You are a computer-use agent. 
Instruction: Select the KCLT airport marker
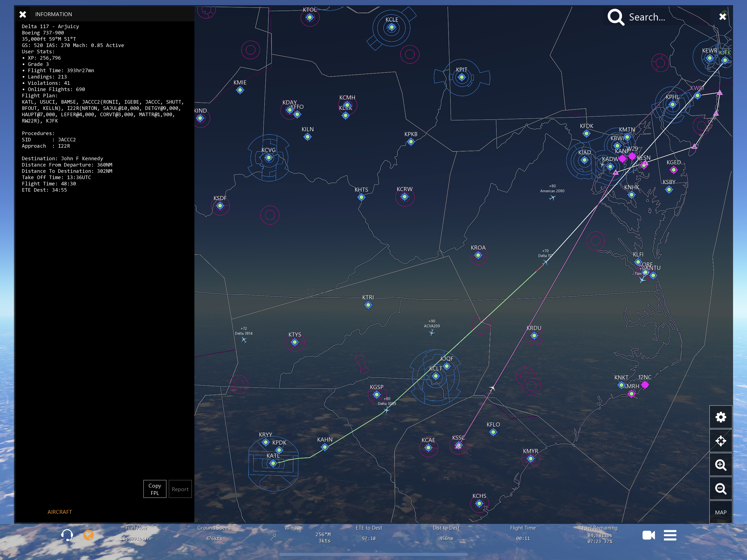pyautogui.click(x=436, y=376)
